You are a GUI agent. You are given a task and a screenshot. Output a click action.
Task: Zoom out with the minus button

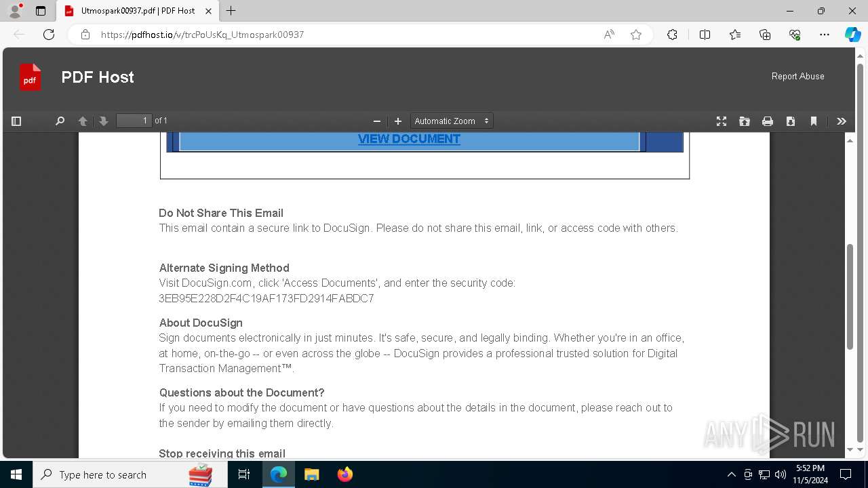[x=377, y=121]
